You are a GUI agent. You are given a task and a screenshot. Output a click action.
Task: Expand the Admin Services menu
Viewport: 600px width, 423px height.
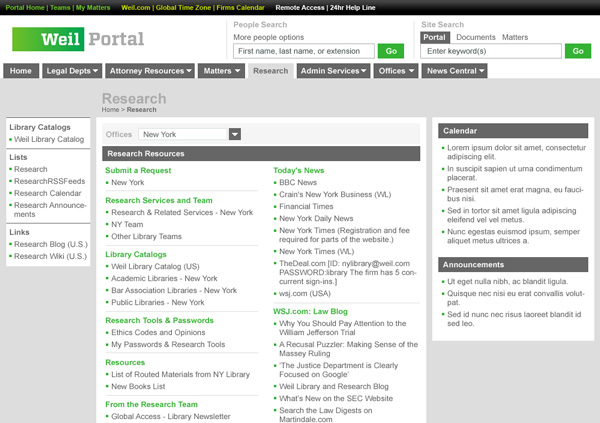click(333, 71)
